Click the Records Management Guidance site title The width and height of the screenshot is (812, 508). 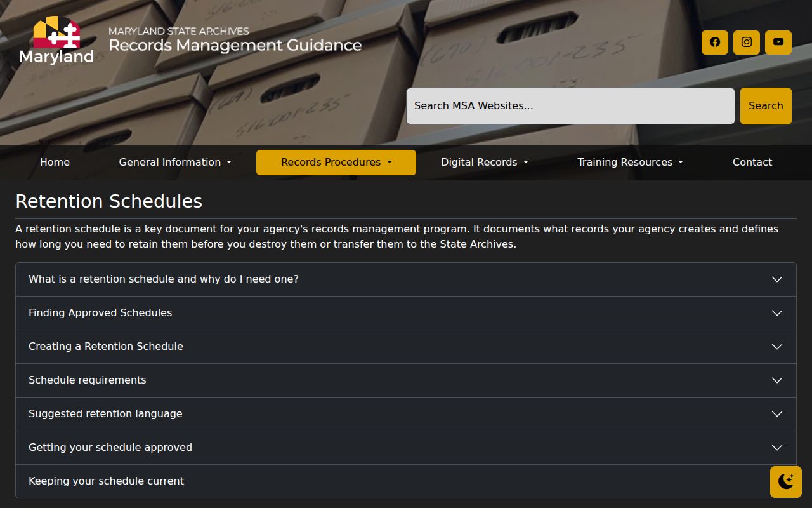point(235,45)
